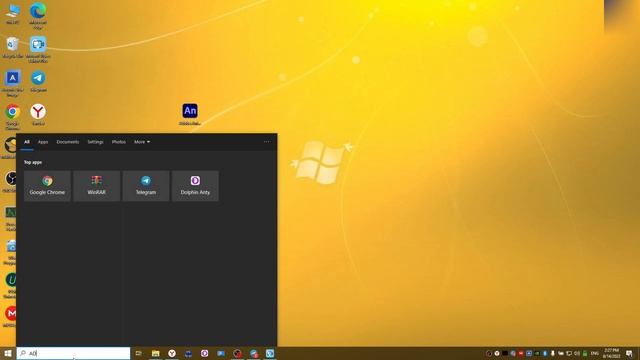Click the microphone tray icon
Viewport: 640px width, 360px height.
552,353
